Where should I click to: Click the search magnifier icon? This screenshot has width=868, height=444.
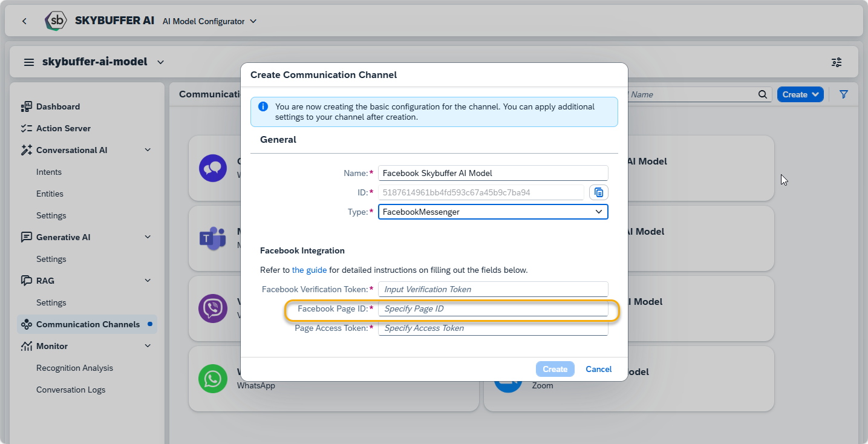pyautogui.click(x=762, y=94)
